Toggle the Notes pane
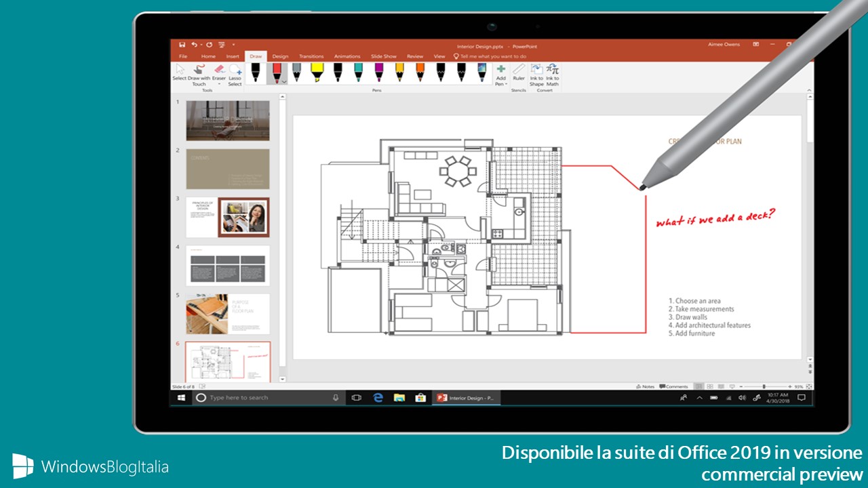This screenshot has height=488, width=868. [646, 386]
